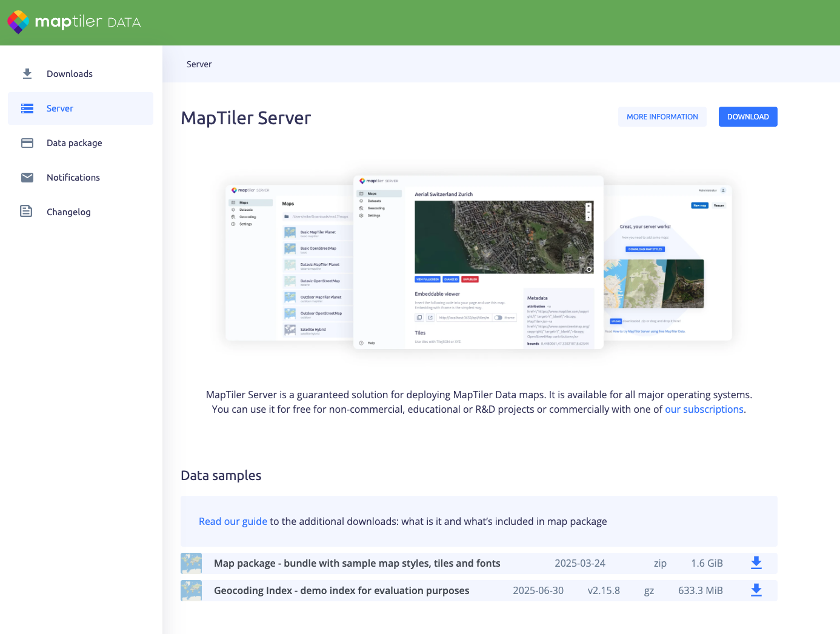Click the Map package world map thumbnail
This screenshot has width=840, height=634.
(x=192, y=563)
